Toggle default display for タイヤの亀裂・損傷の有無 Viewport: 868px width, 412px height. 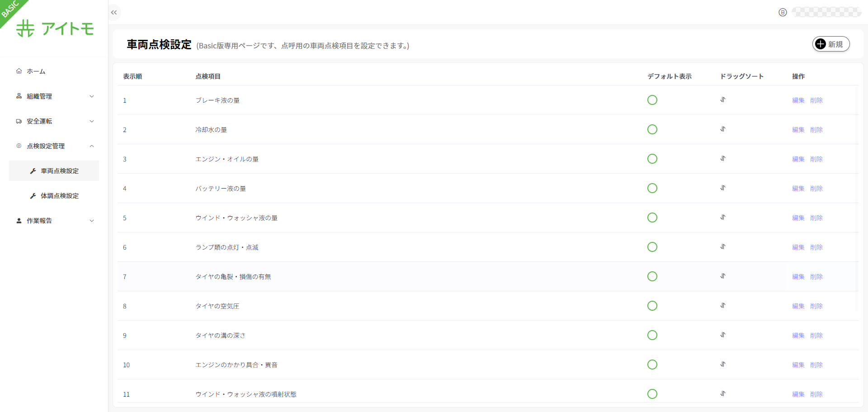pos(652,276)
